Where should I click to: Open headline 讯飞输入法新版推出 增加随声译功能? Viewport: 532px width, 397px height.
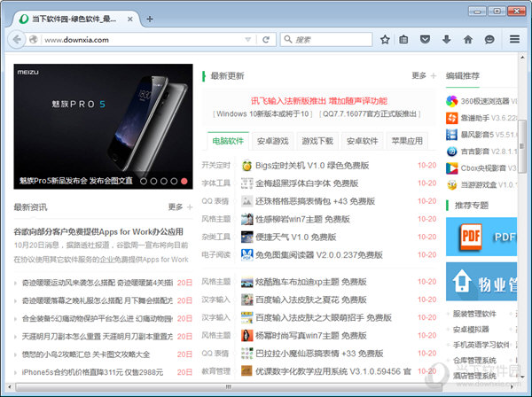pyautogui.click(x=319, y=101)
